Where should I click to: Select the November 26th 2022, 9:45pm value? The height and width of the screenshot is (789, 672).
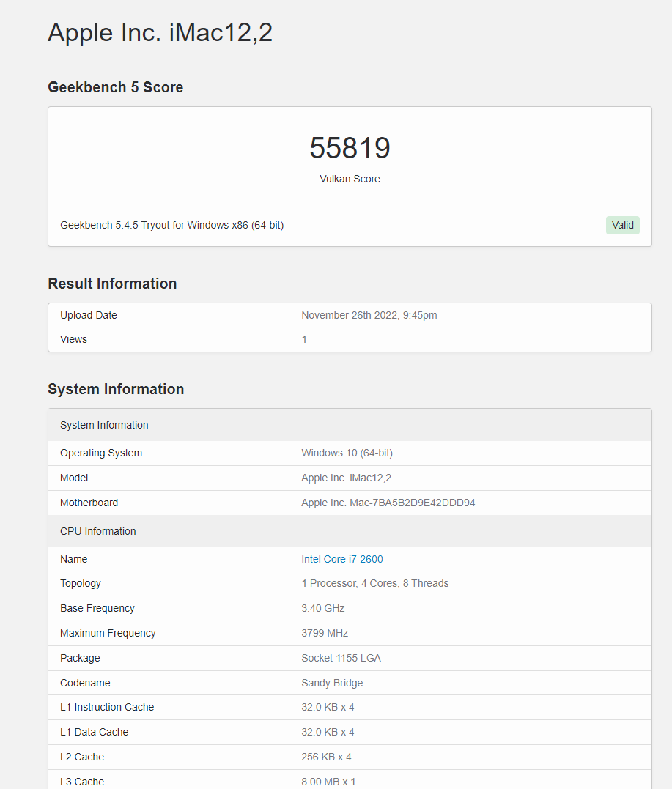[x=369, y=315]
